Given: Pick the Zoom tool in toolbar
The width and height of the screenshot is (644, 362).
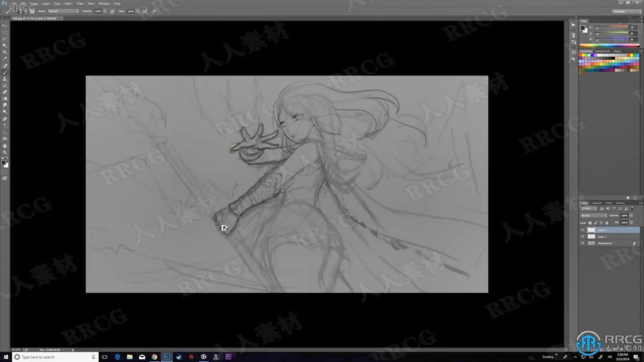Looking at the screenshot, I should coord(5,153).
